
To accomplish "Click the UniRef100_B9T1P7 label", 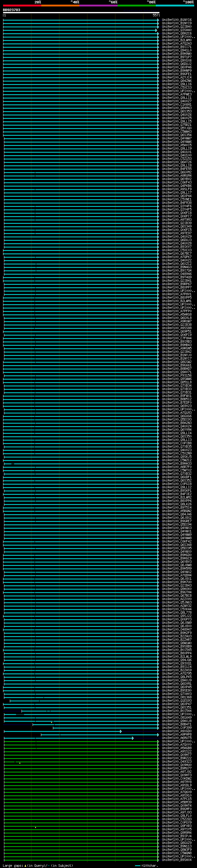I will [x=176, y=57].
